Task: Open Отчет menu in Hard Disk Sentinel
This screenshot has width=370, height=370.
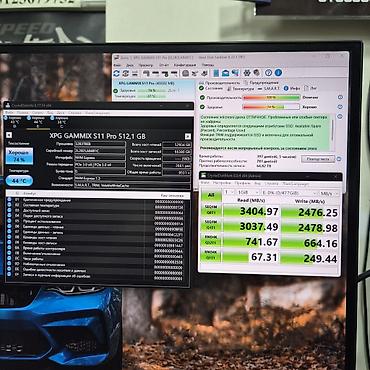Action: (164, 65)
